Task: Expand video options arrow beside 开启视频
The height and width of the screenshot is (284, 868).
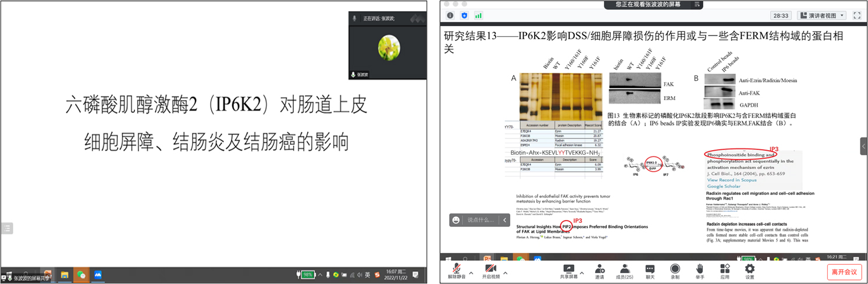Action: click(505, 272)
